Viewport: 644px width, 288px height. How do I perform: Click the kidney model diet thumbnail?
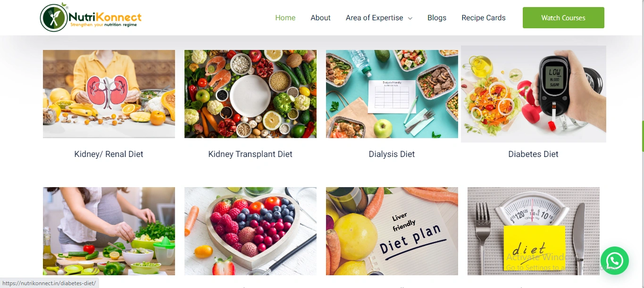coord(109,94)
